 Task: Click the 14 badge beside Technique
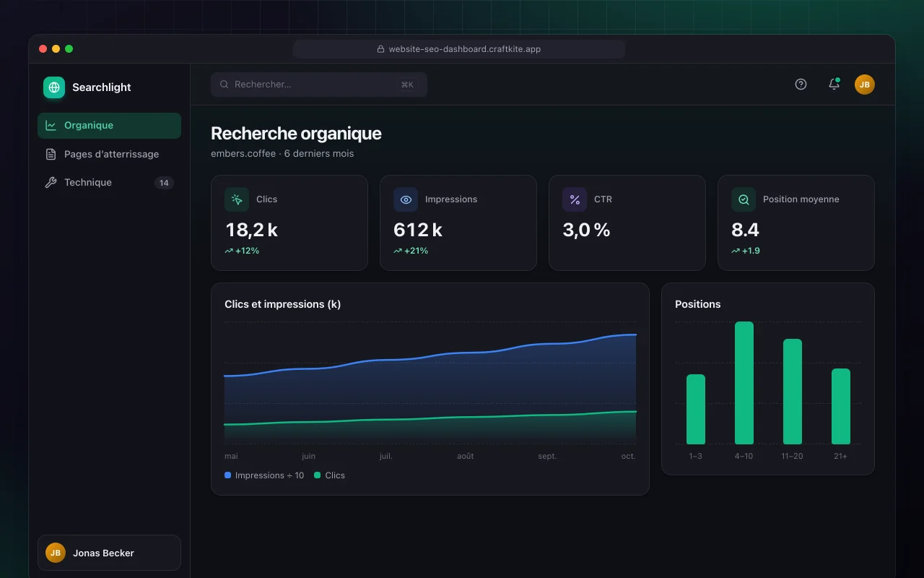click(x=164, y=183)
